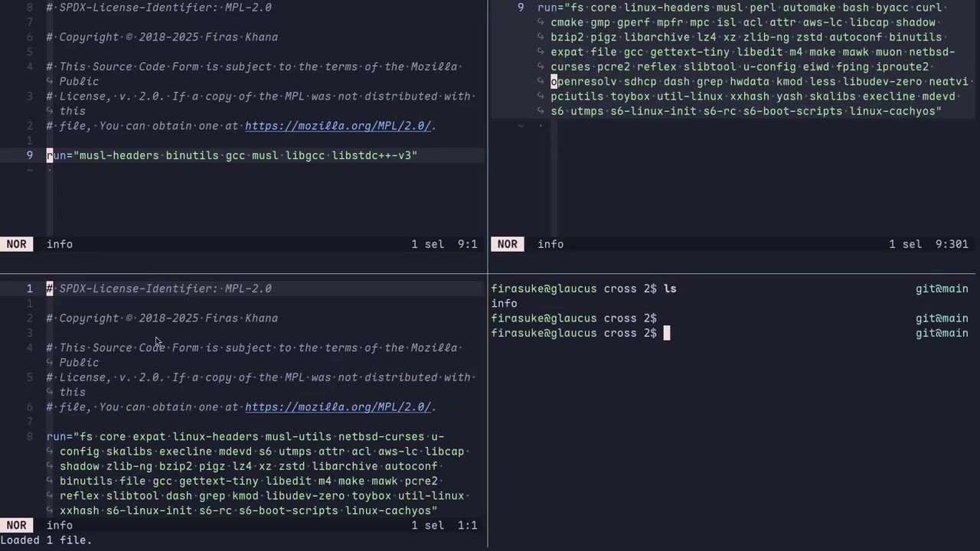Click line number 8 beside 'run="fs core expat'

(x=30, y=437)
